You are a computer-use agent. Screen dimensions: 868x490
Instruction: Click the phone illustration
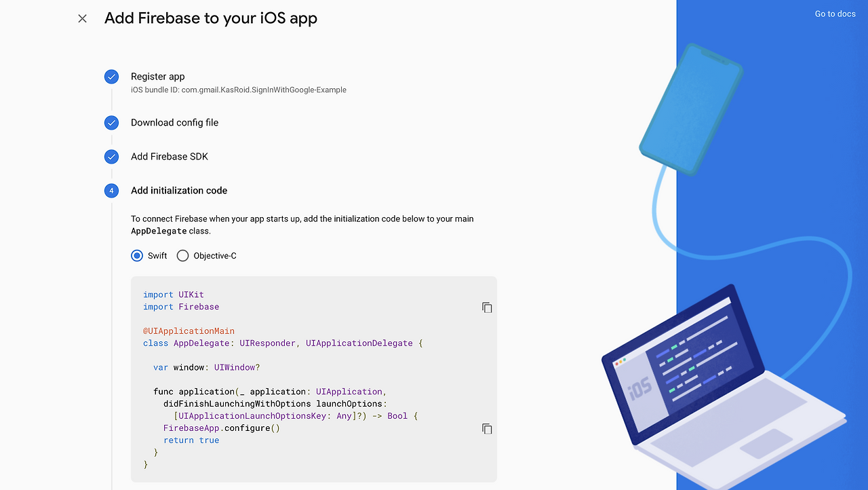click(691, 109)
